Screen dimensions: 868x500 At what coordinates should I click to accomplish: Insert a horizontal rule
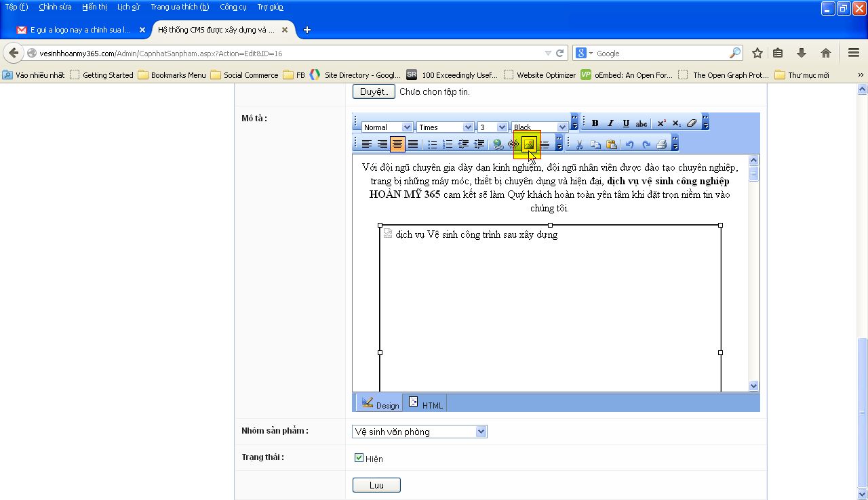(545, 144)
